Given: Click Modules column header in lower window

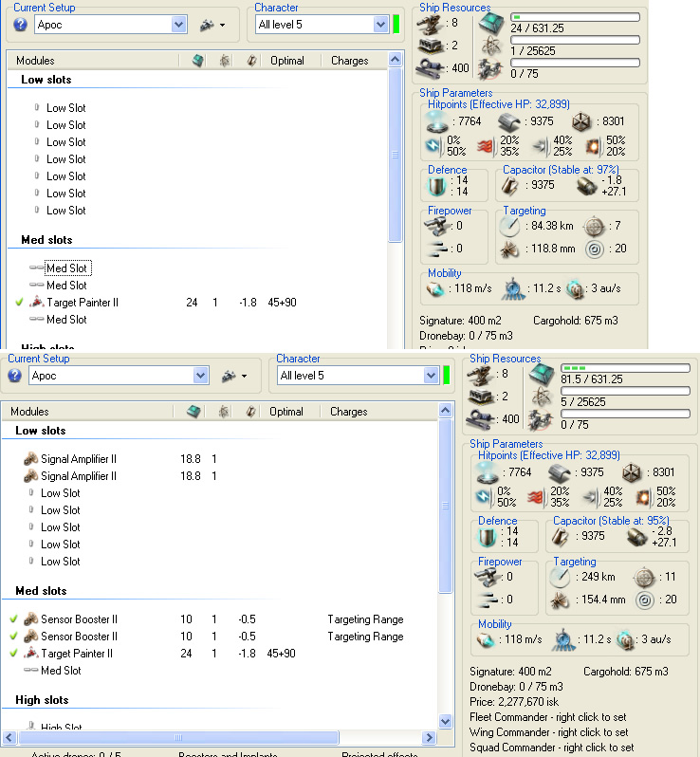Looking at the screenshot, I should 30,412.
